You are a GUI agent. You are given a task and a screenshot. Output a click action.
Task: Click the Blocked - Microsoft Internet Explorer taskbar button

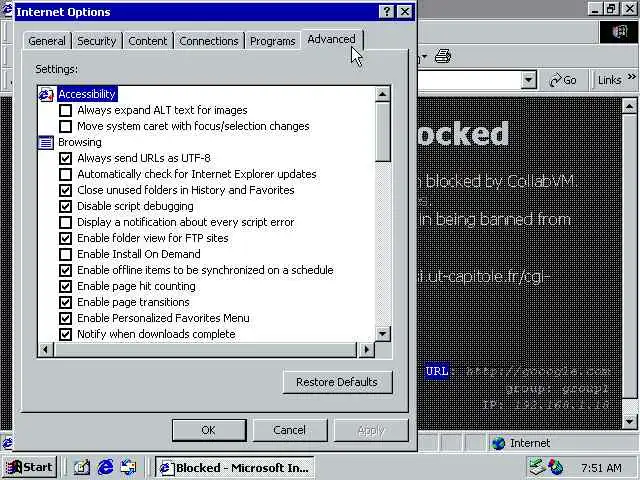coord(235,467)
